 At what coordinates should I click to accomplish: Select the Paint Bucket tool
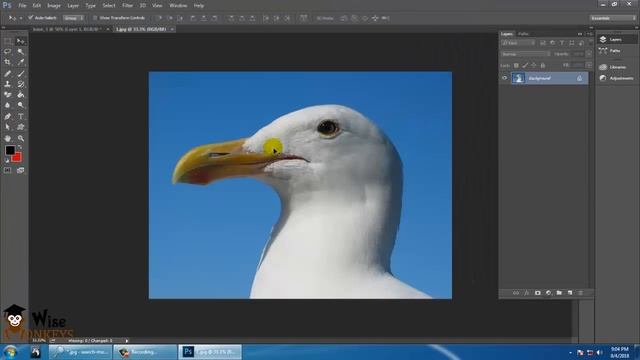click(x=20, y=95)
